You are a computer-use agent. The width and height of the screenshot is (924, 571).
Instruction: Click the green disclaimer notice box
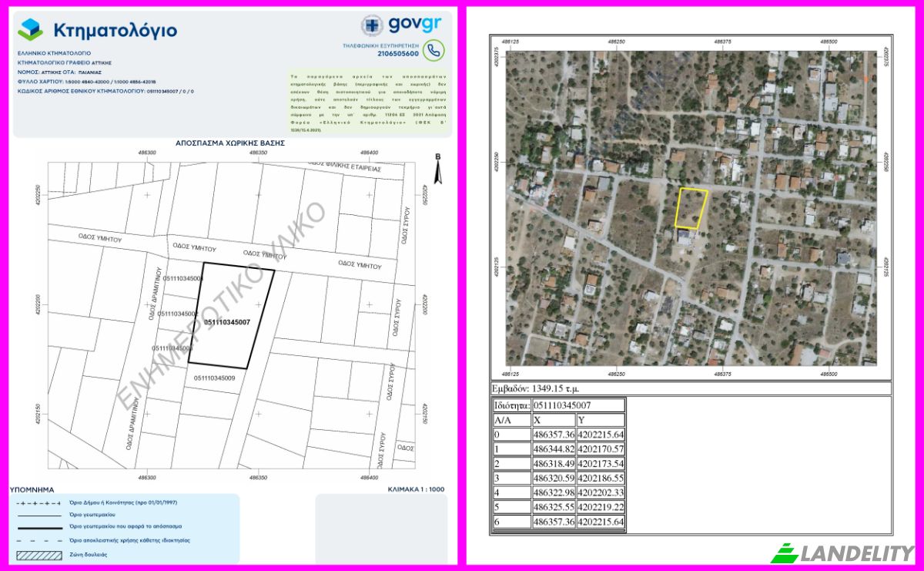369,102
